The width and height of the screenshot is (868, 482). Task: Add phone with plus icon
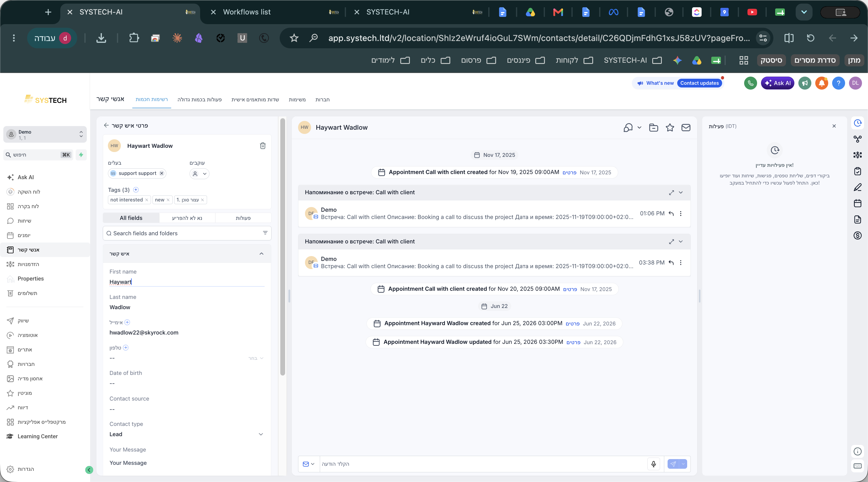click(x=125, y=347)
